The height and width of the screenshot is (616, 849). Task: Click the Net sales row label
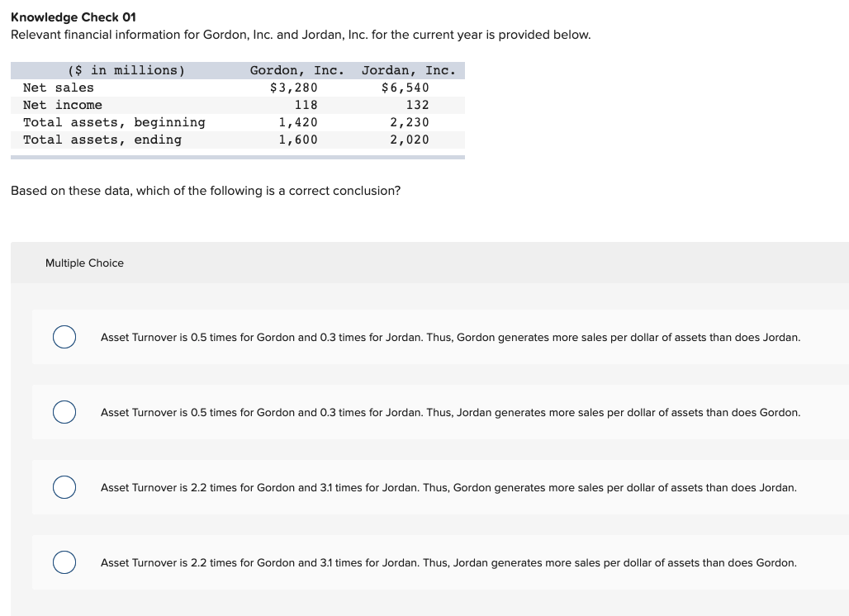click(x=59, y=88)
